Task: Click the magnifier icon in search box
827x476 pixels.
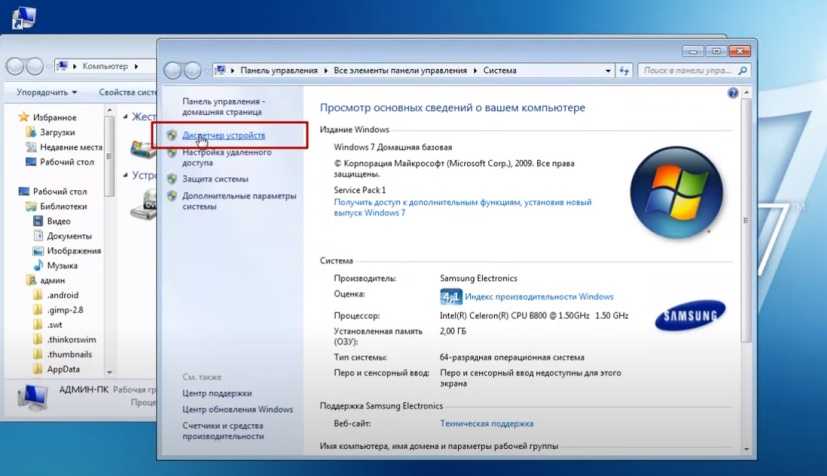Action: (x=743, y=70)
